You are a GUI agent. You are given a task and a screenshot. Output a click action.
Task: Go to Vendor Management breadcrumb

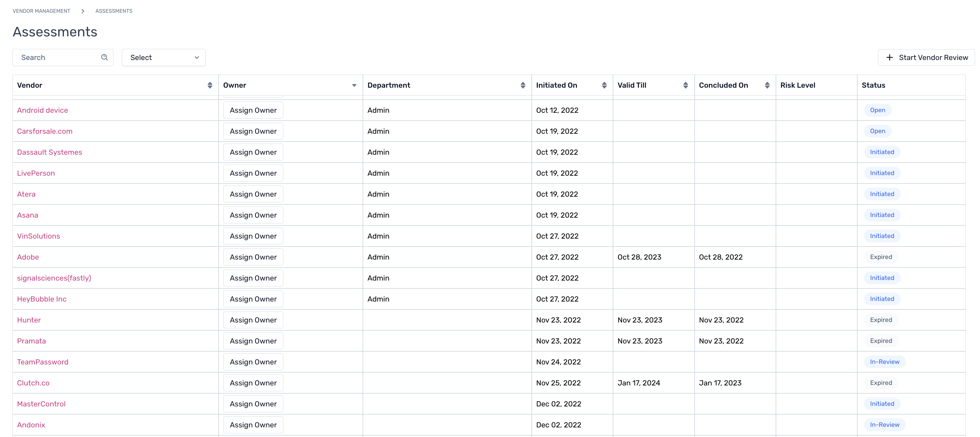click(x=41, y=11)
